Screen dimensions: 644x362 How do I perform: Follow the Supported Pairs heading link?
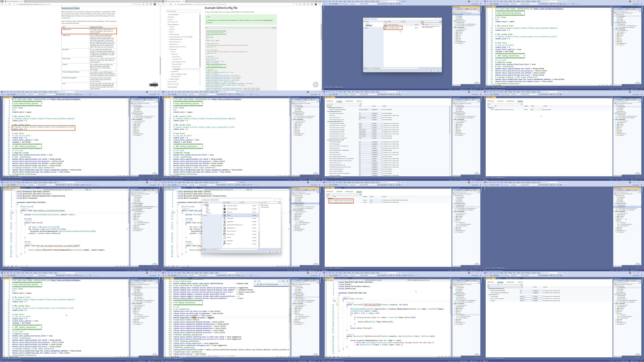[70, 8]
